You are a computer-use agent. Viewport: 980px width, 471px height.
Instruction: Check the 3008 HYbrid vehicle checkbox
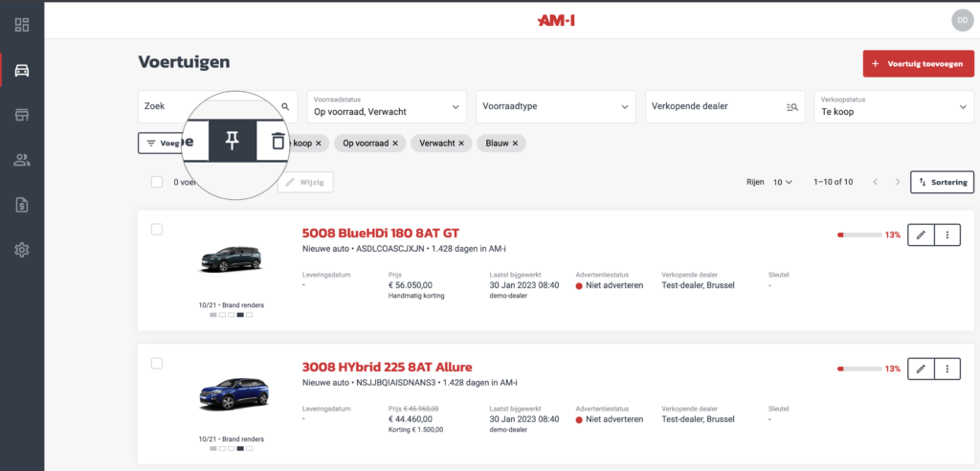[157, 364]
